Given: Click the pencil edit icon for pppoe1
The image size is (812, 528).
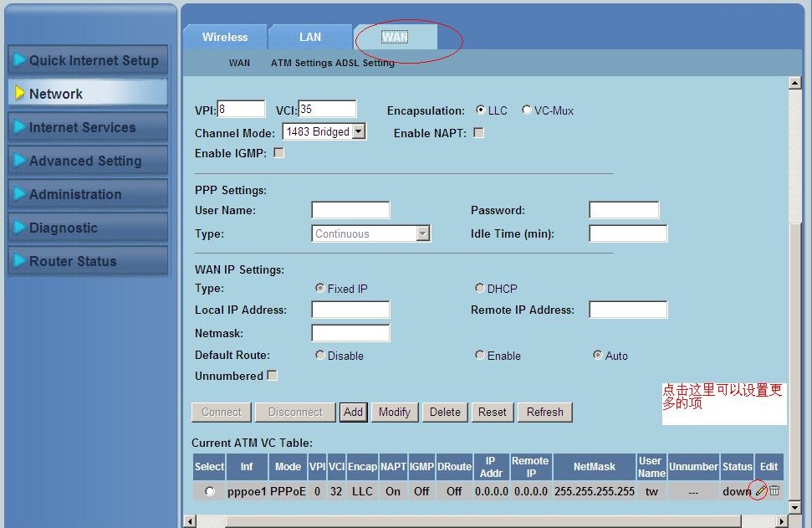Looking at the screenshot, I should coord(760,490).
